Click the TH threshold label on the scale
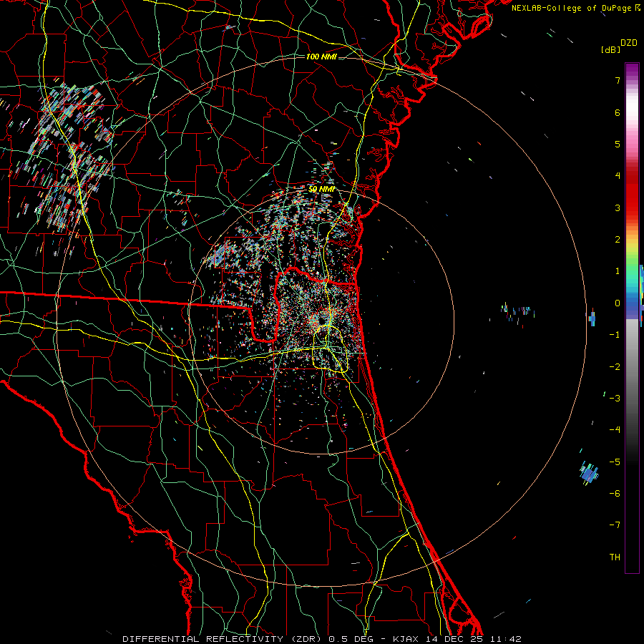The image size is (644, 644). tap(615, 557)
